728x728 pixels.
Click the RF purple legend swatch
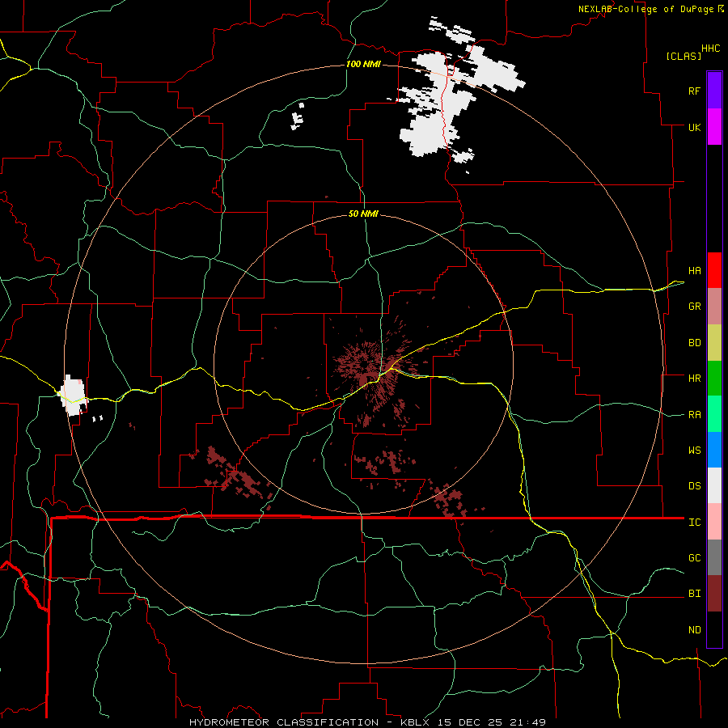pos(714,91)
